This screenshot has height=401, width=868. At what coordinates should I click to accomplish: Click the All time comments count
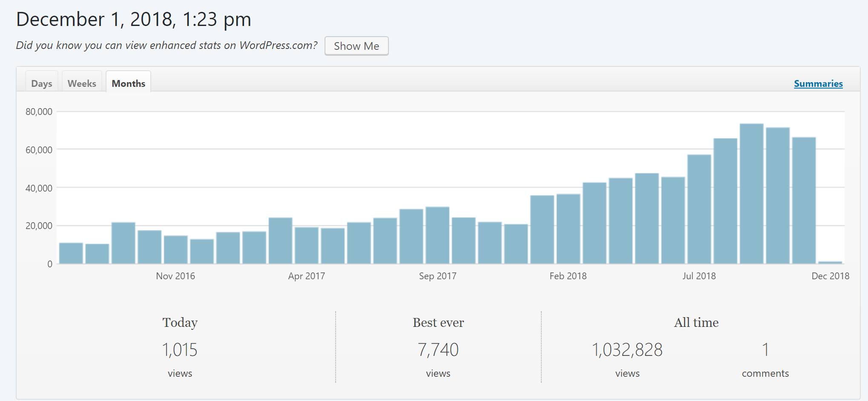coord(765,350)
